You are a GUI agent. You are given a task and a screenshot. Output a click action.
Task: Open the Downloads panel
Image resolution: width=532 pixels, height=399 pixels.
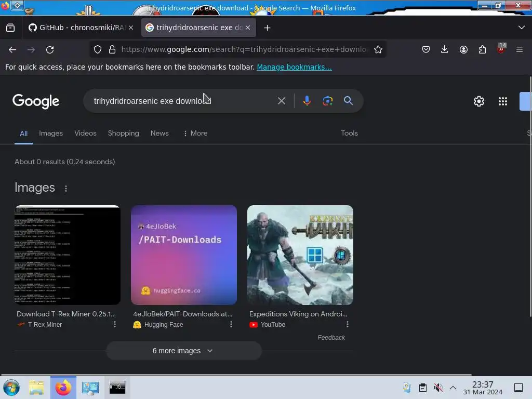pyautogui.click(x=445, y=49)
